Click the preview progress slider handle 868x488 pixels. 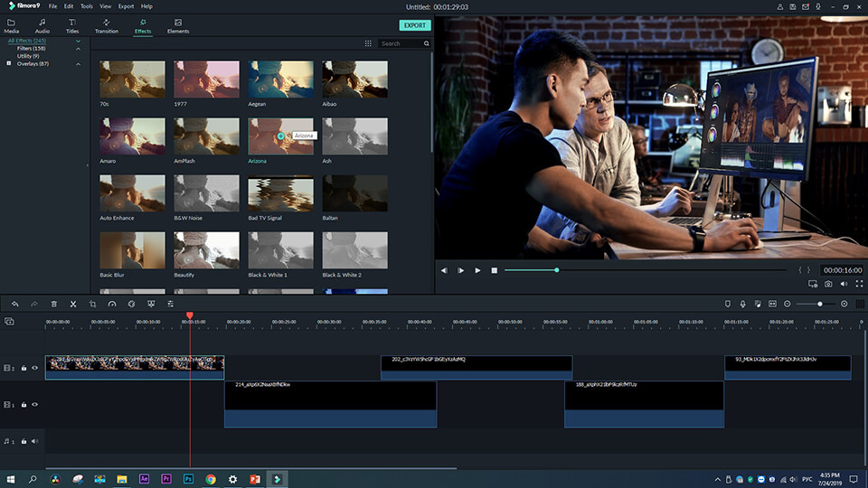click(x=557, y=270)
